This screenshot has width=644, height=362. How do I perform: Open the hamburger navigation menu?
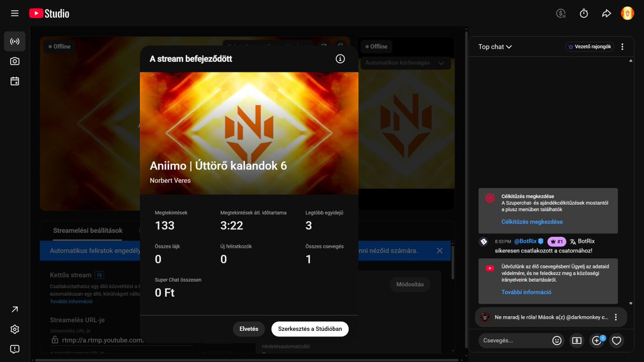coord(14,13)
